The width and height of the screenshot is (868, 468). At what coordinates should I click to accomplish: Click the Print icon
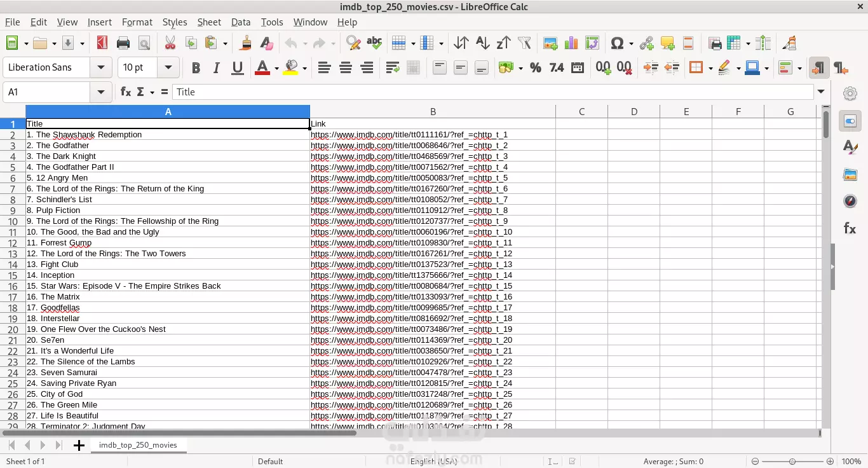click(x=123, y=43)
